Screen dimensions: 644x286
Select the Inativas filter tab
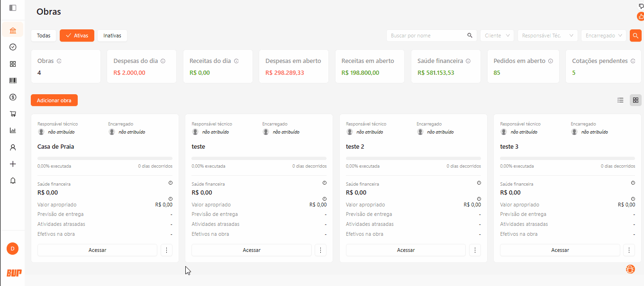112,36
